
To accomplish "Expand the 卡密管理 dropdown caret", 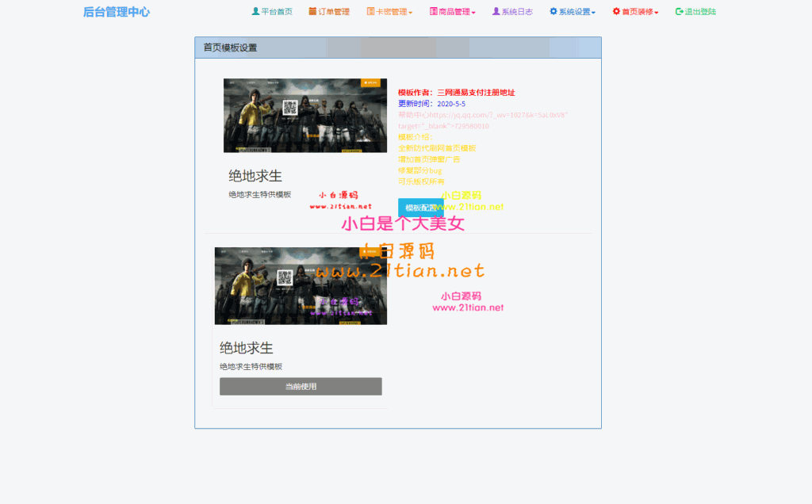I will tap(411, 13).
